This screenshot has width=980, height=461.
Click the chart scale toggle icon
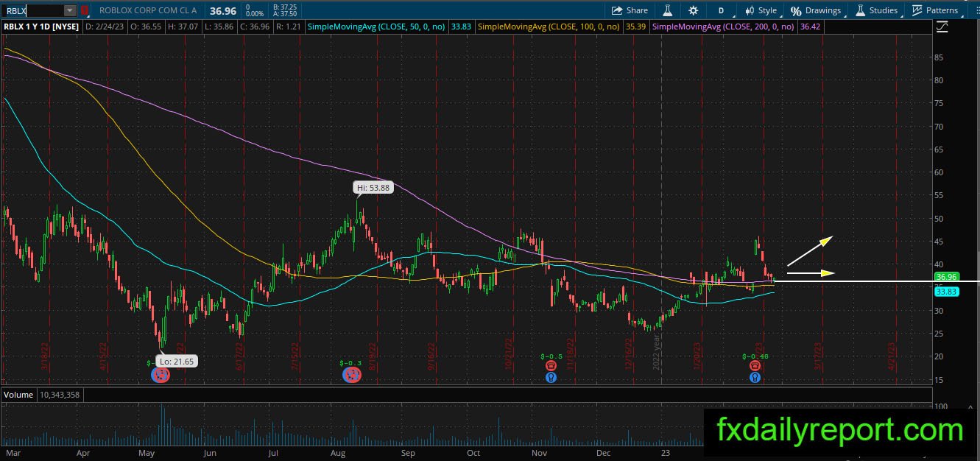942,27
